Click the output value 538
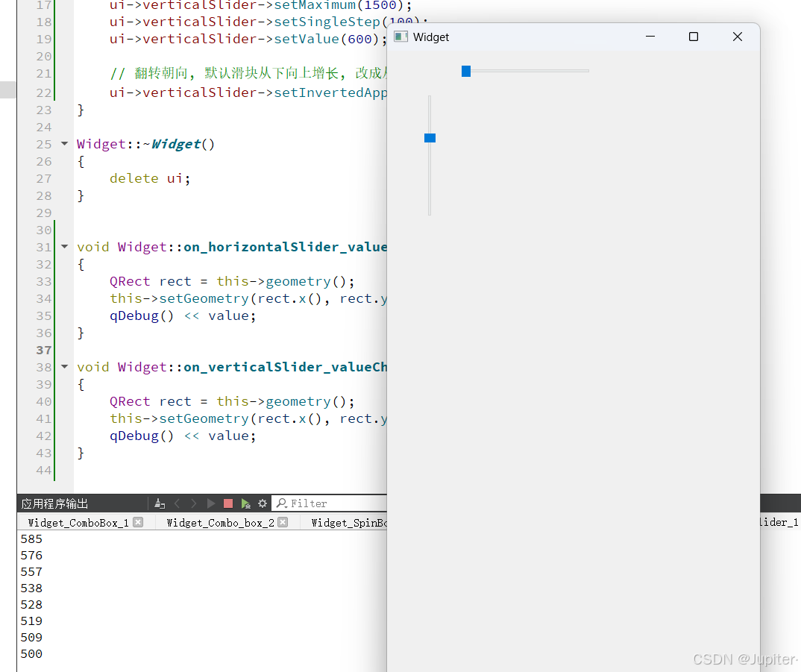Screen dimensions: 801x672 pos(31,588)
